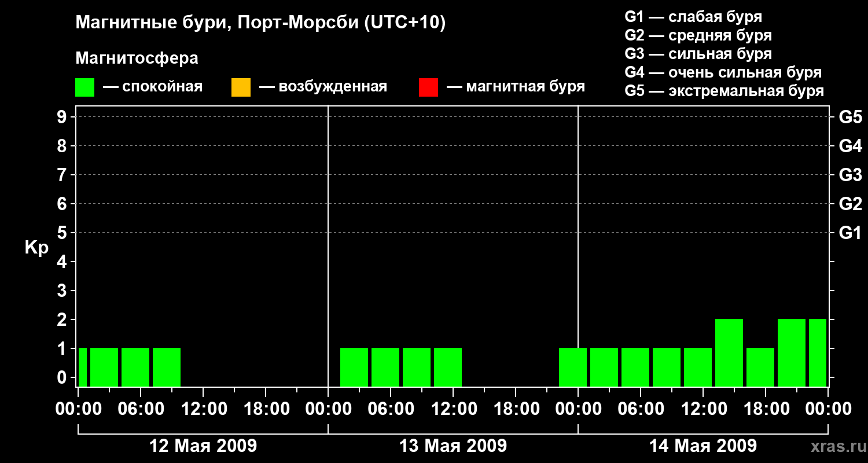Click the first Kp 1 bar on 13 Мая
The height and width of the screenshot is (463, 868).
354,367
